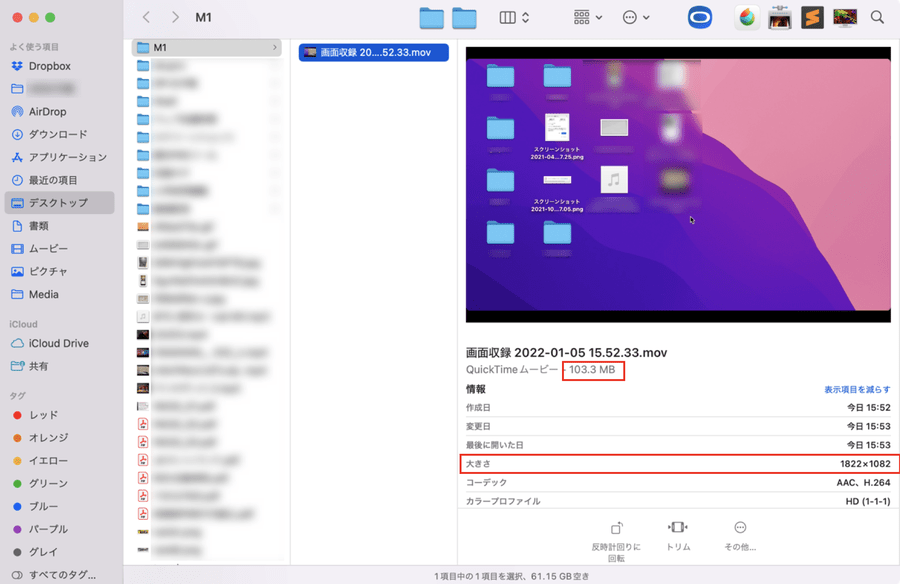Click the video preview thumbnail
This screenshot has width=900, height=584.
tap(678, 185)
